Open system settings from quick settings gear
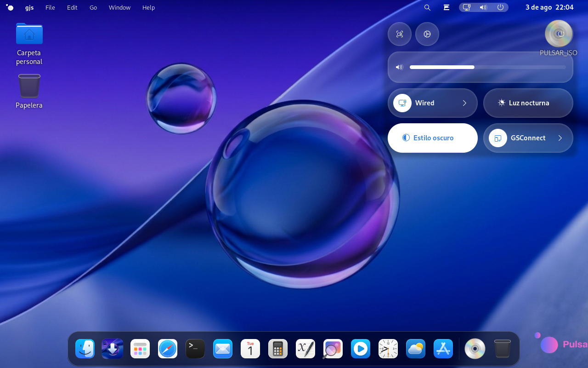 [427, 34]
